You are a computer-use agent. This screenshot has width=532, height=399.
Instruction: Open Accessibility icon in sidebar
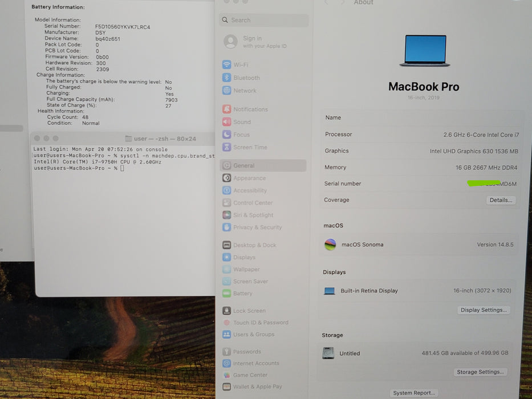click(226, 190)
